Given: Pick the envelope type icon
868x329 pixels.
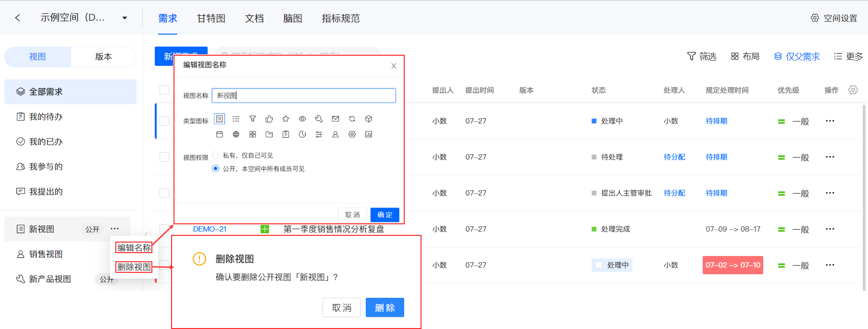Looking at the screenshot, I should pos(335,119).
